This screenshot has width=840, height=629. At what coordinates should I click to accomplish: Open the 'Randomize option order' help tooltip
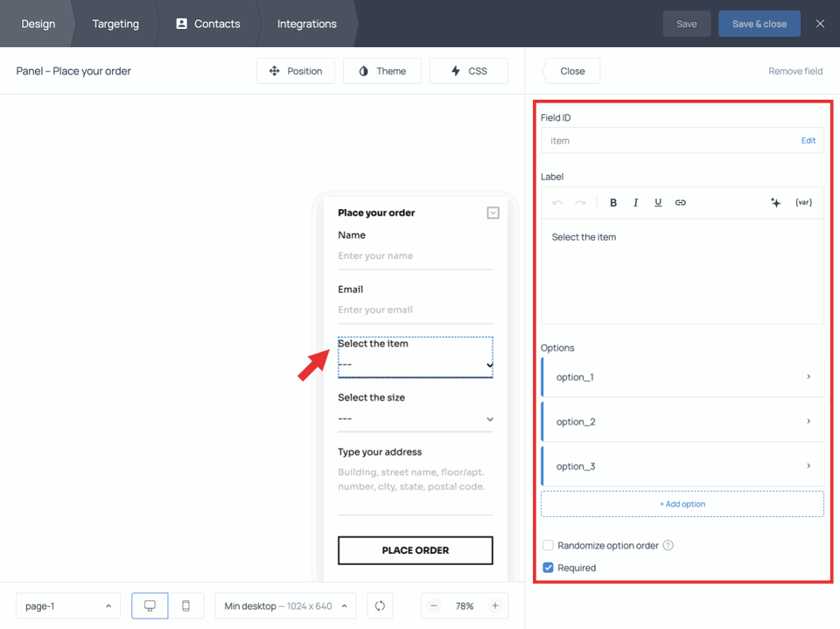(667, 545)
